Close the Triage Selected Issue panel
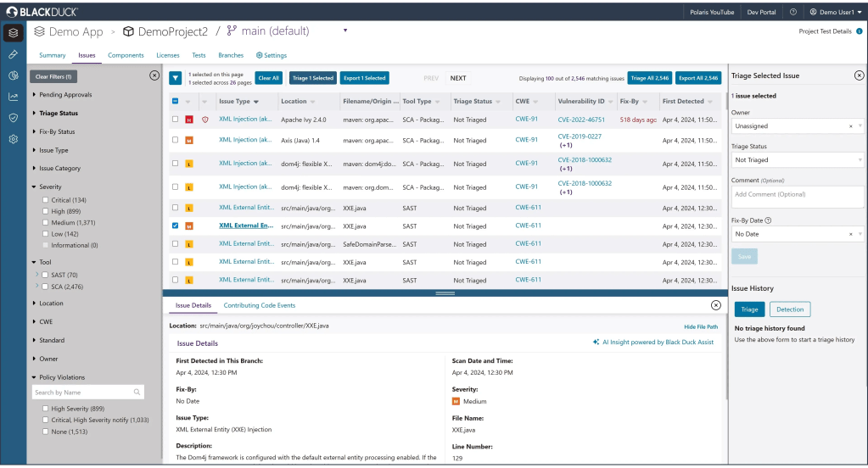 pyautogui.click(x=859, y=75)
